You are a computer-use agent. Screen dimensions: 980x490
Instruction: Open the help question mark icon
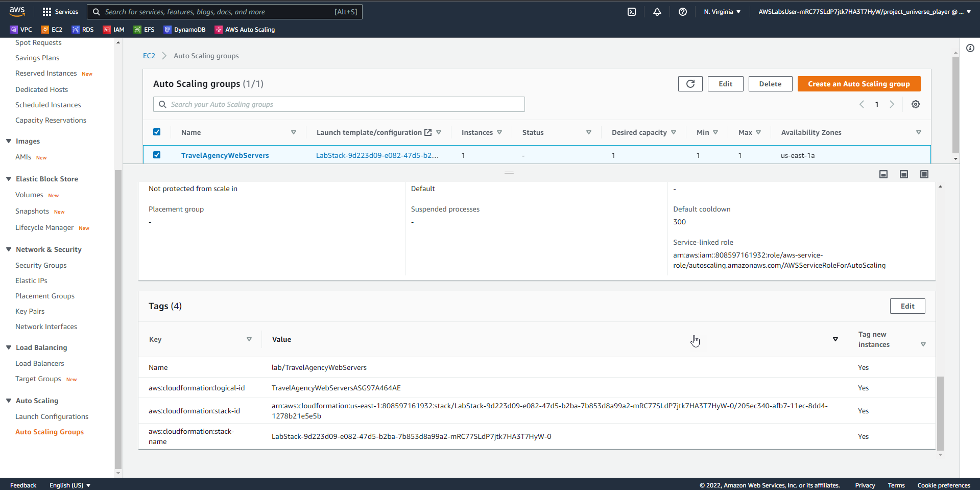coord(683,12)
